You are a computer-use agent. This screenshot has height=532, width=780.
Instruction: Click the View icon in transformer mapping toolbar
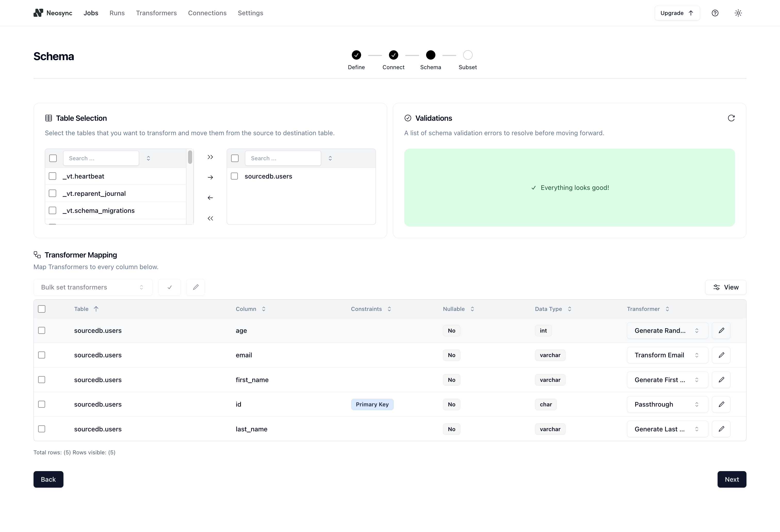pyautogui.click(x=717, y=287)
